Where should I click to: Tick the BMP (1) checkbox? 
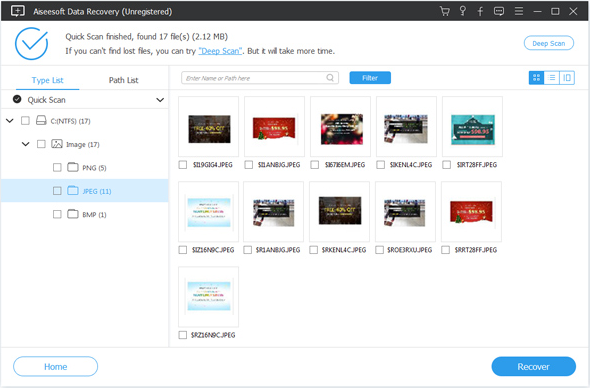tap(57, 214)
